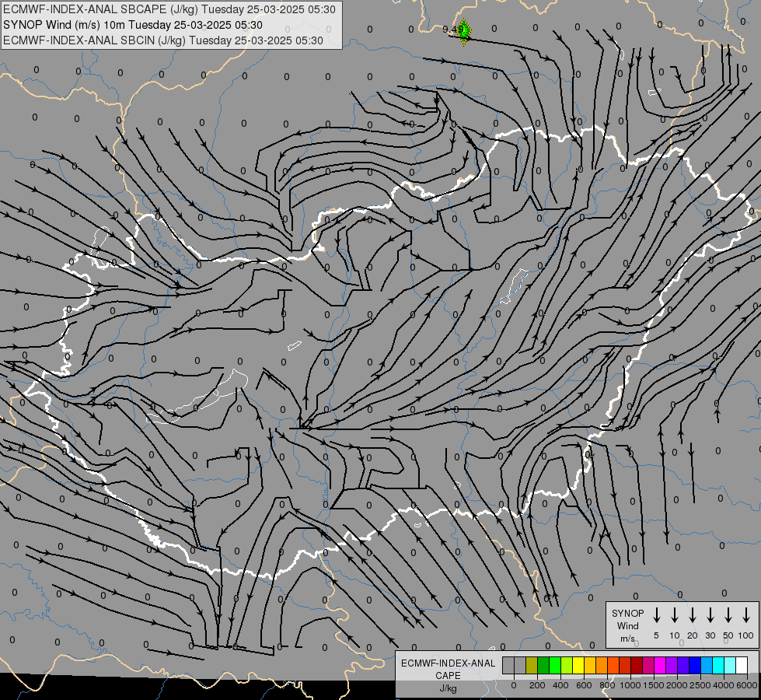Click the 10 m/s wind arrow in the legend
761x700 pixels.
click(x=675, y=615)
